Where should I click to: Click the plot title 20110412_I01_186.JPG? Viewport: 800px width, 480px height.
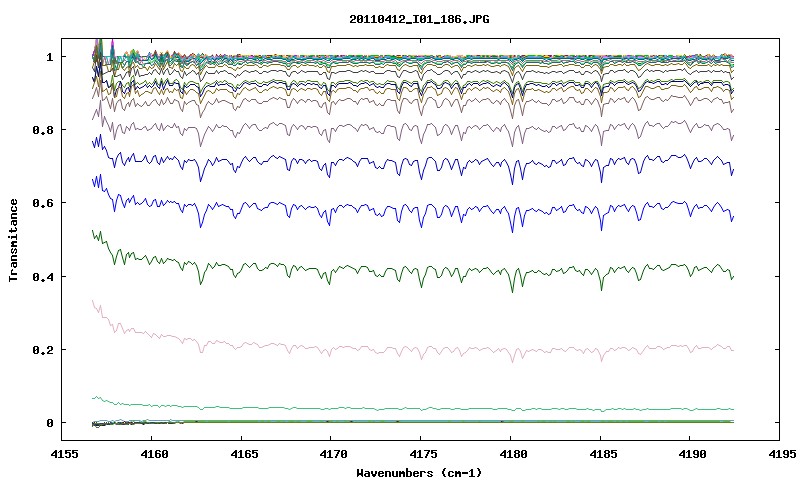419,19
